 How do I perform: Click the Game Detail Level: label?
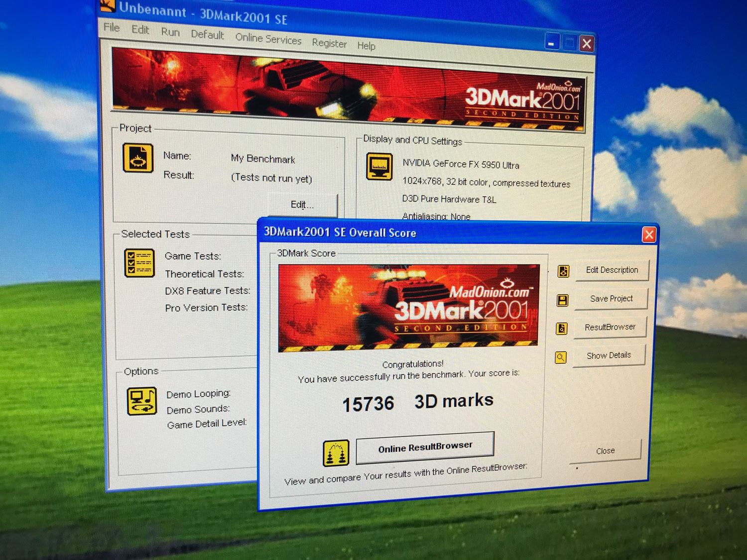coord(207,424)
